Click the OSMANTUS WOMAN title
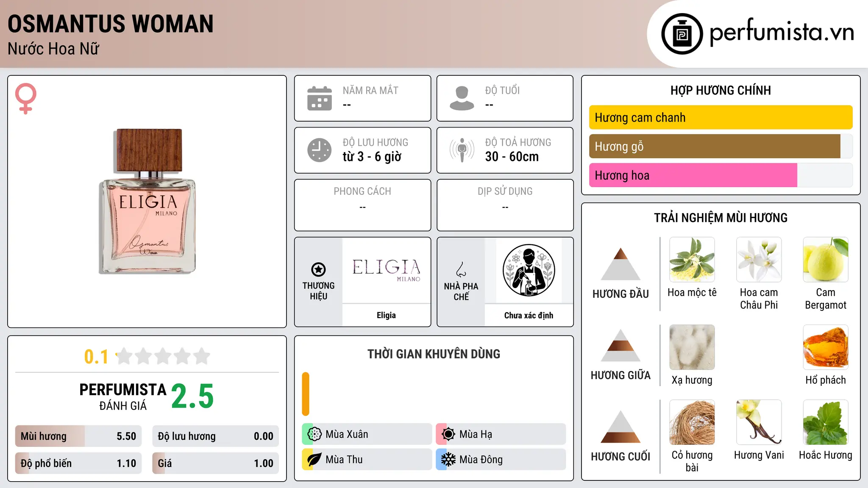 [x=111, y=24]
